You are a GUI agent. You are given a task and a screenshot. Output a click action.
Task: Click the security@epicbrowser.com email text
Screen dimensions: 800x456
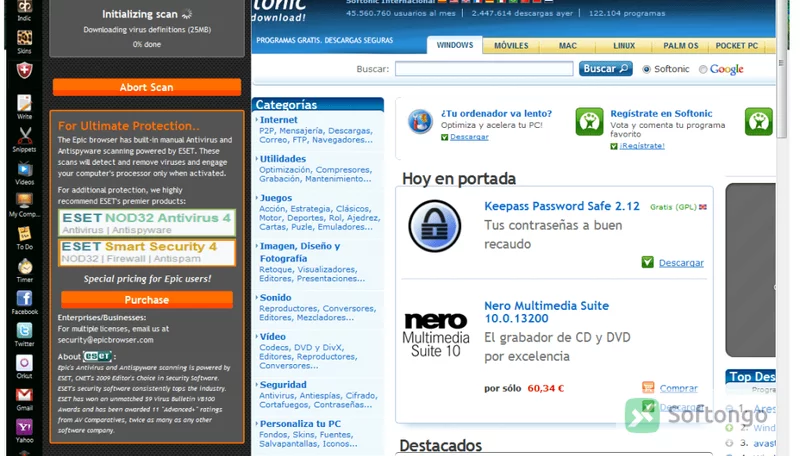(106, 340)
